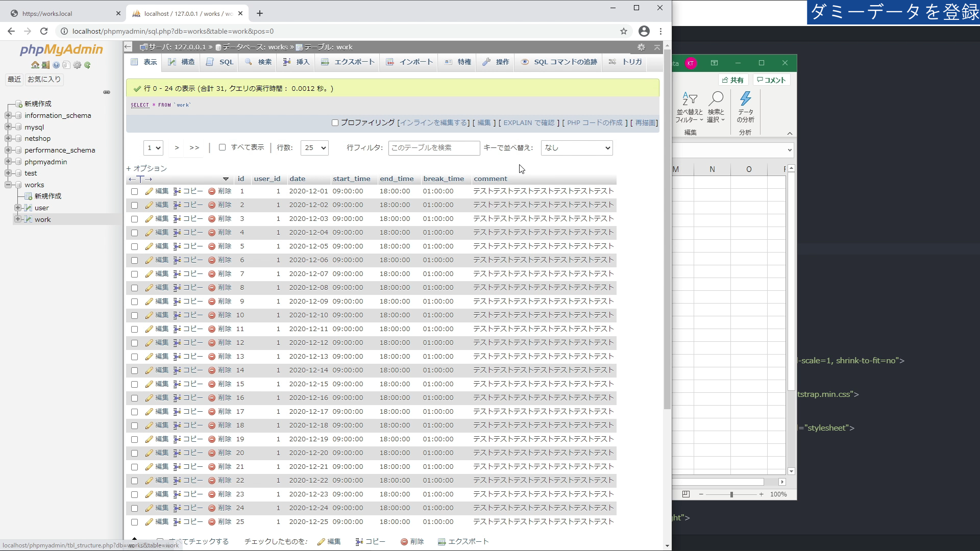Expand the mysql database node
980x551 pixels.
point(8,127)
